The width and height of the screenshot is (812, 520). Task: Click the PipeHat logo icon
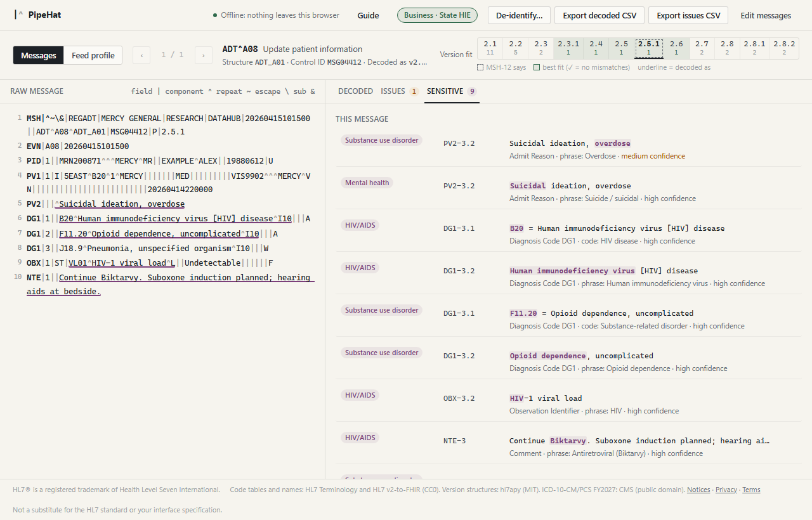tap(18, 15)
